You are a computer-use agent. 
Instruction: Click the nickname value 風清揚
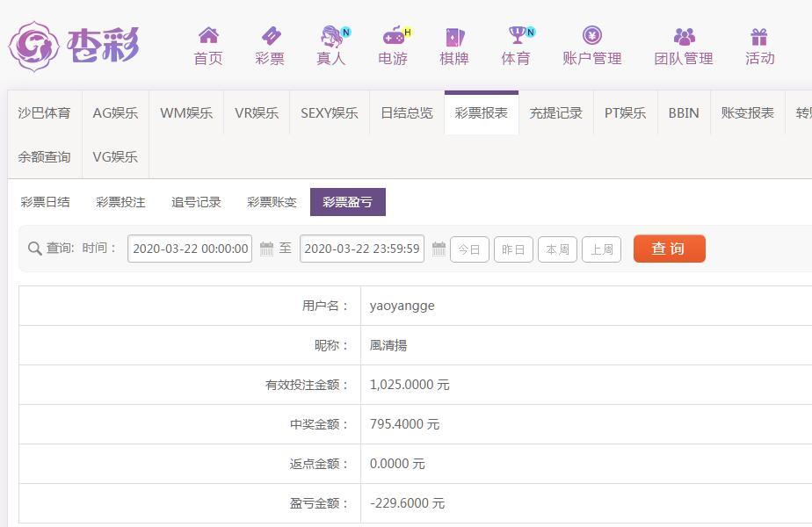(388, 345)
